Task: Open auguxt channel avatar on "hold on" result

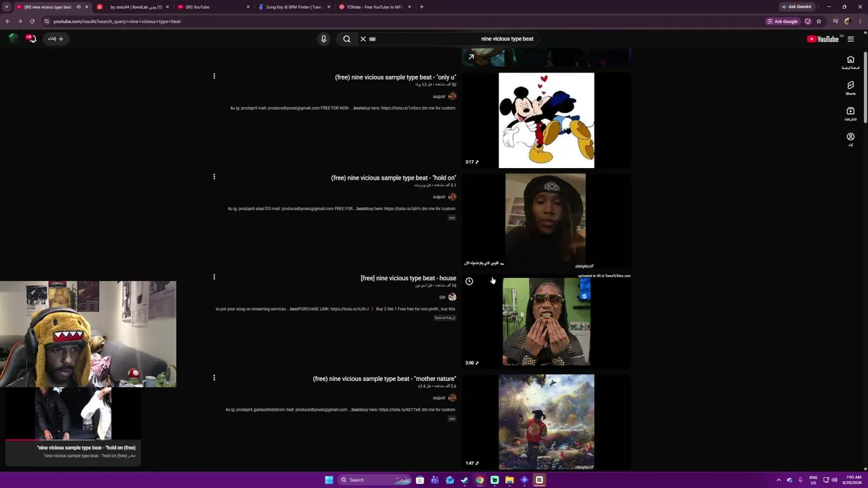Action: pyautogui.click(x=452, y=197)
